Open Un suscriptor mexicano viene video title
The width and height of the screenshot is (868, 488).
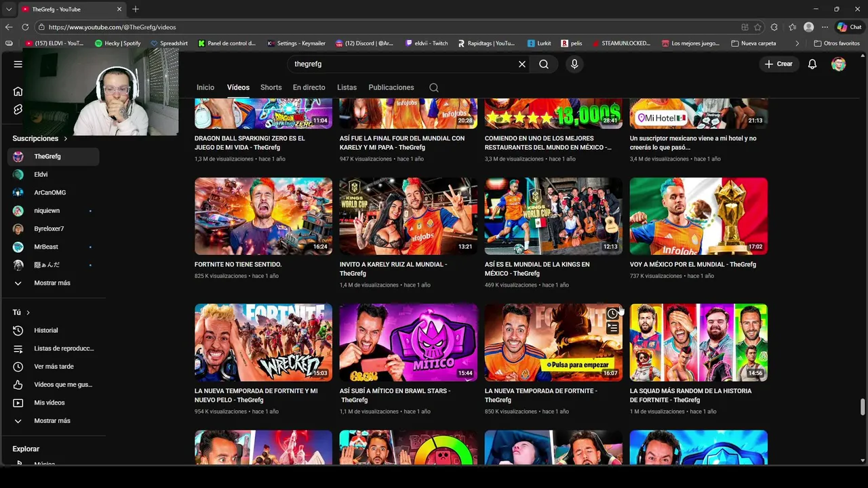pos(693,142)
